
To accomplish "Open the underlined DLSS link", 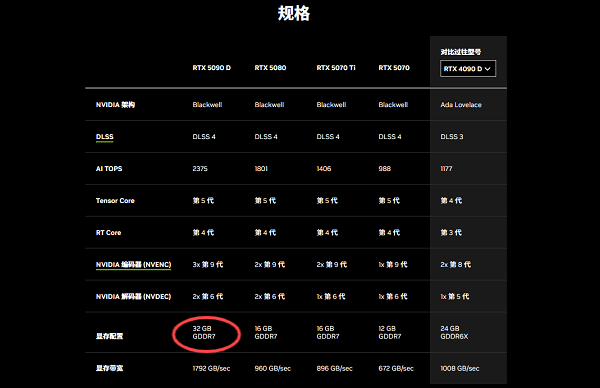I will coord(104,137).
